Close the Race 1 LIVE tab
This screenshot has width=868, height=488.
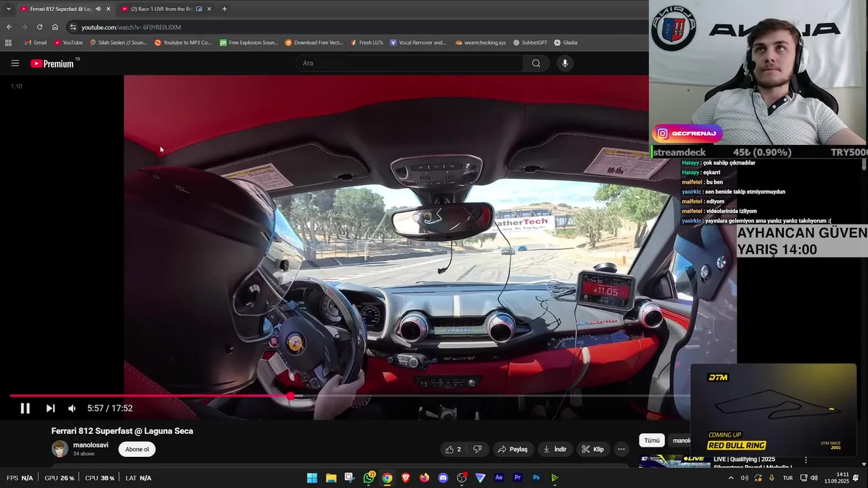tap(209, 9)
